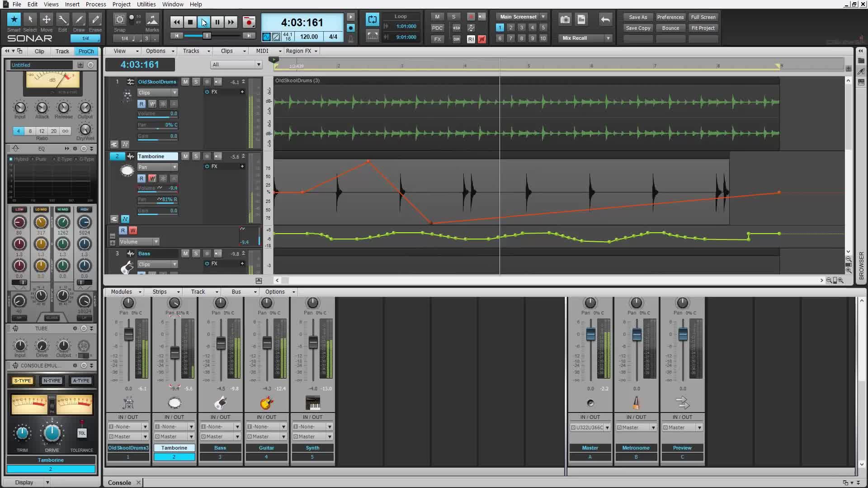
Task: Click the Record button in transport
Action: tap(249, 22)
